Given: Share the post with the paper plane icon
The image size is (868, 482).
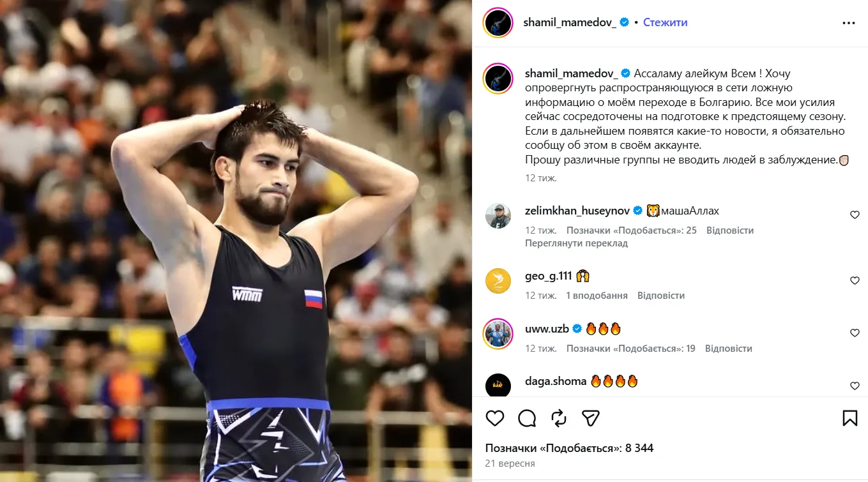Looking at the screenshot, I should point(591,418).
